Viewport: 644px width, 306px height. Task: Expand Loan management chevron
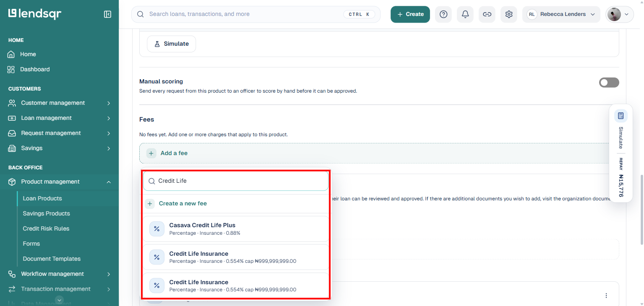click(x=109, y=118)
